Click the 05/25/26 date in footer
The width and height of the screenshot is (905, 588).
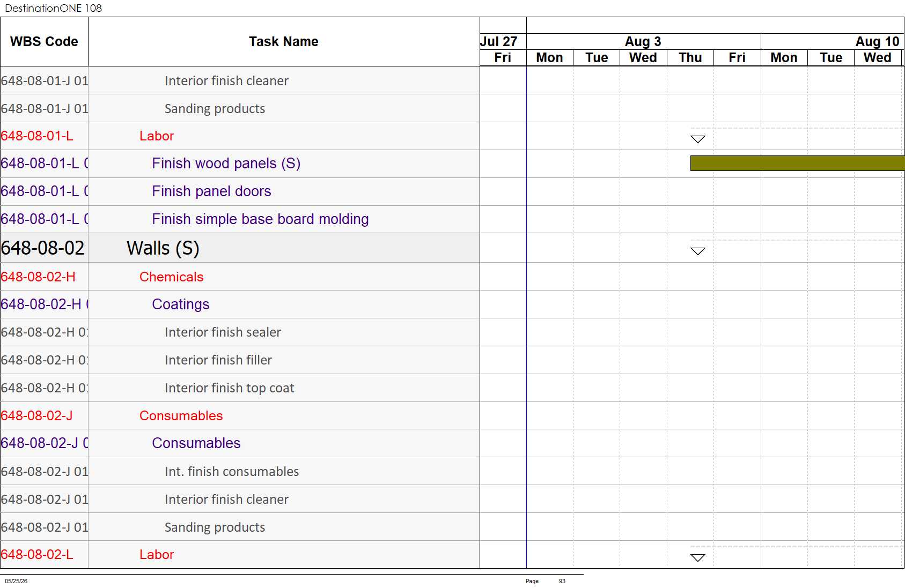click(16, 581)
